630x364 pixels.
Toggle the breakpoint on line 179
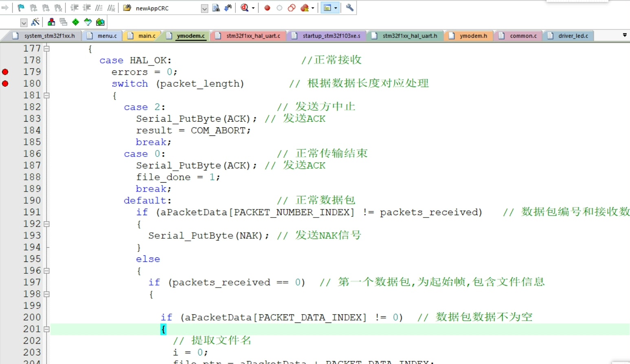[x=5, y=72]
